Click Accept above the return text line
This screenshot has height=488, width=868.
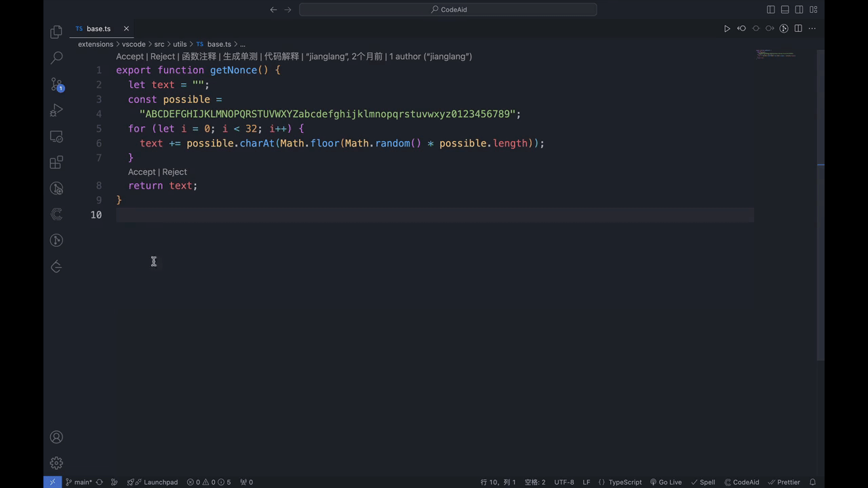click(x=142, y=171)
